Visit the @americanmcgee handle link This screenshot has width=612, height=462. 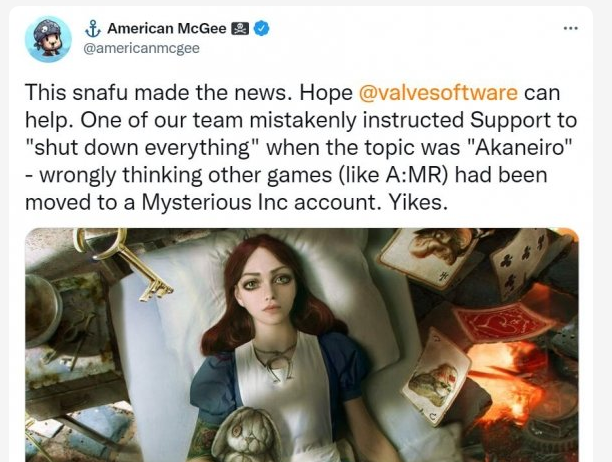(142, 48)
